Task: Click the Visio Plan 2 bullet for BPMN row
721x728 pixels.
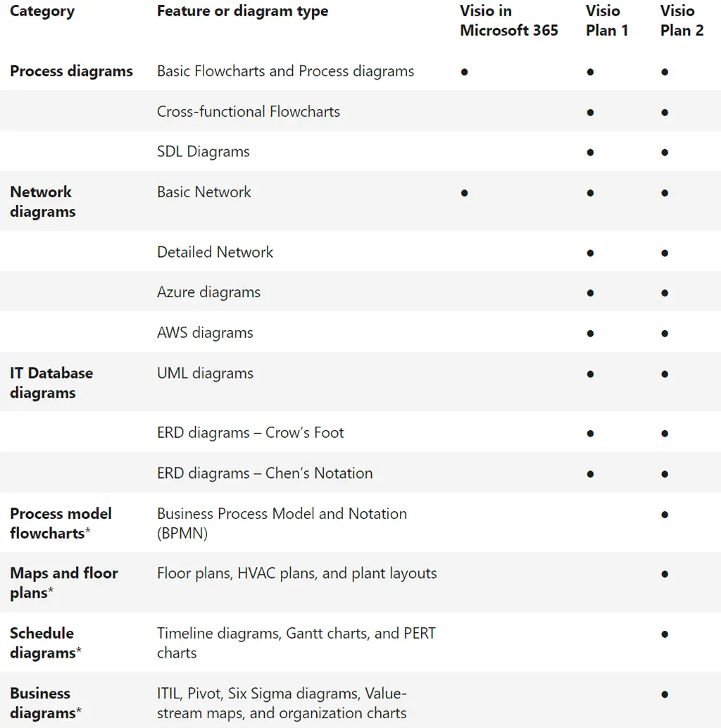Action: click(x=665, y=515)
